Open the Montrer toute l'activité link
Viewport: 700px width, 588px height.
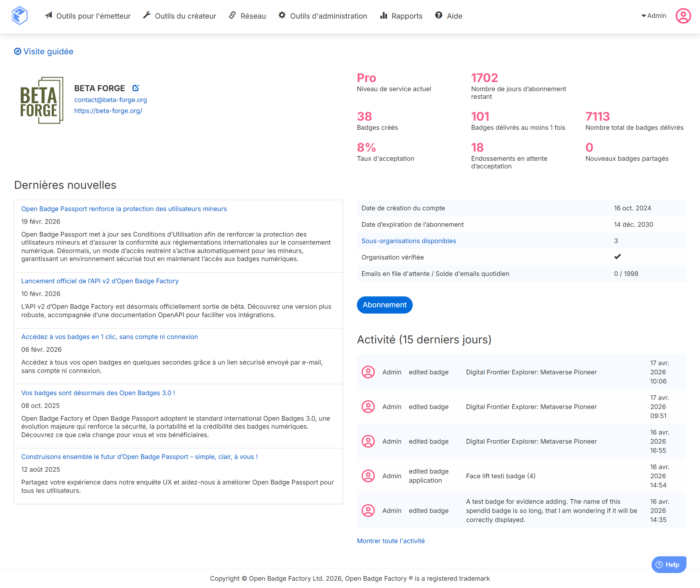390,541
